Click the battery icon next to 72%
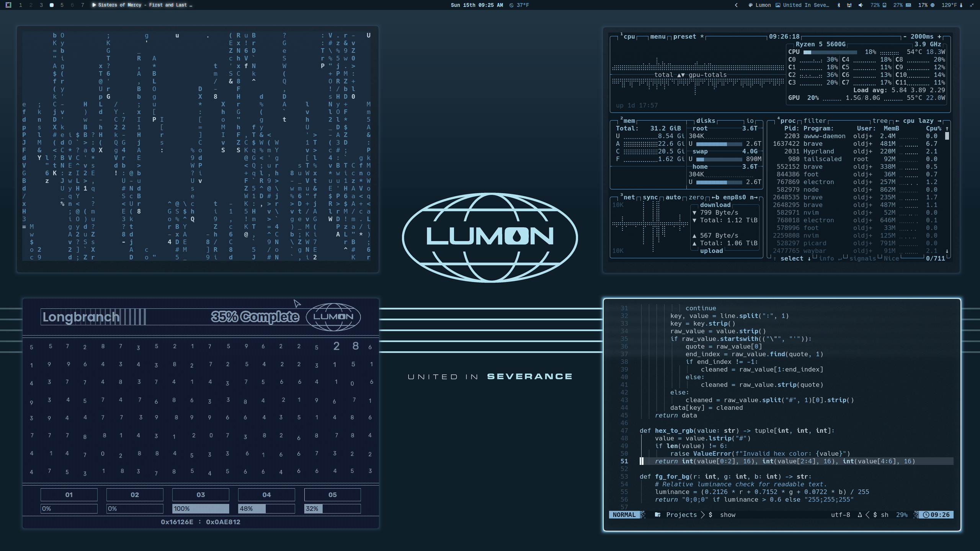 pyautogui.click(x=884, y=5)
